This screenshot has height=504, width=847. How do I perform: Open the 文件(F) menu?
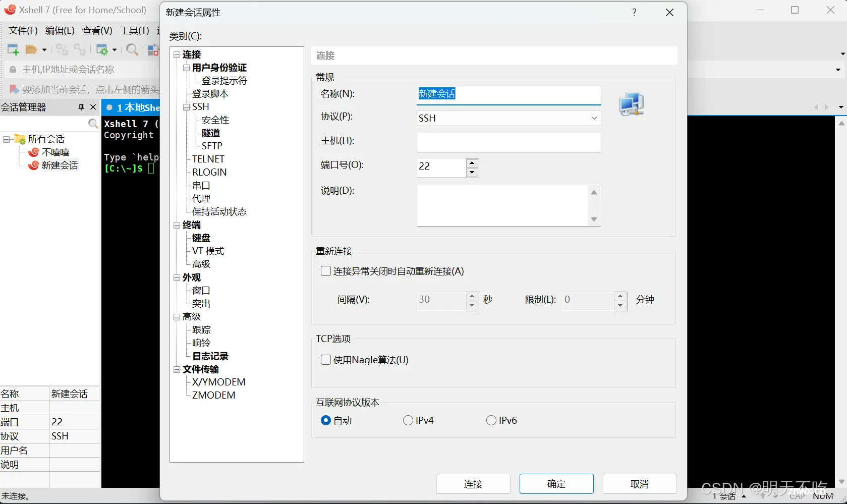(x=23, y=30)
